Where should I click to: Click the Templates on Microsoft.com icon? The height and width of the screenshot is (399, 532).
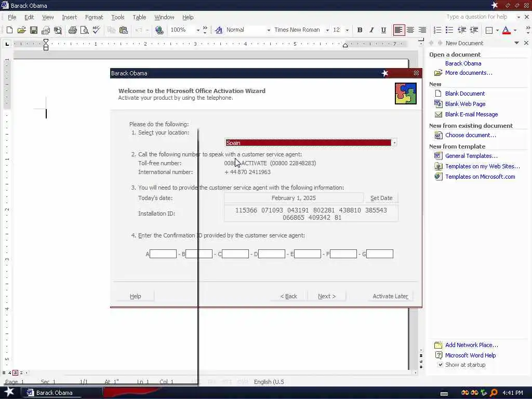tap(438, 177)
